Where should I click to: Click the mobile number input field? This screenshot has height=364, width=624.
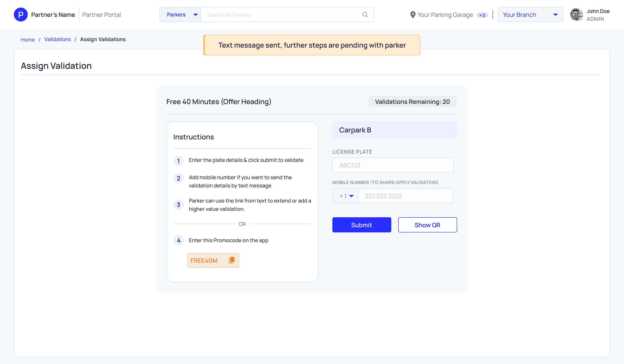(x=405, y=196)
